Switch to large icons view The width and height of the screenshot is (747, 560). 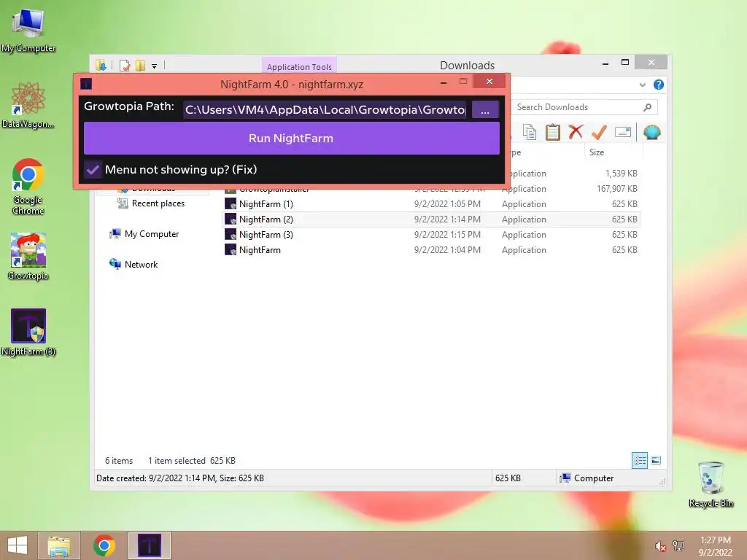656,460
